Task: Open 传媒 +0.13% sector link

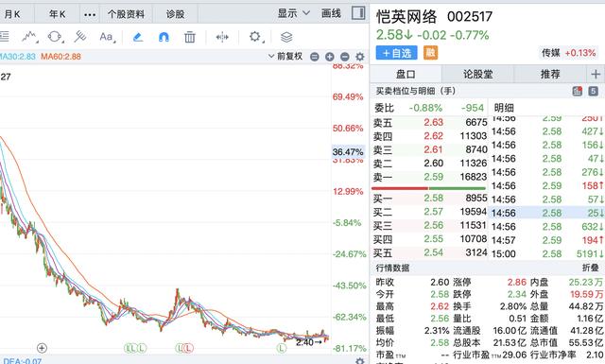Action: pyautogui.click(x=568, y=53)
